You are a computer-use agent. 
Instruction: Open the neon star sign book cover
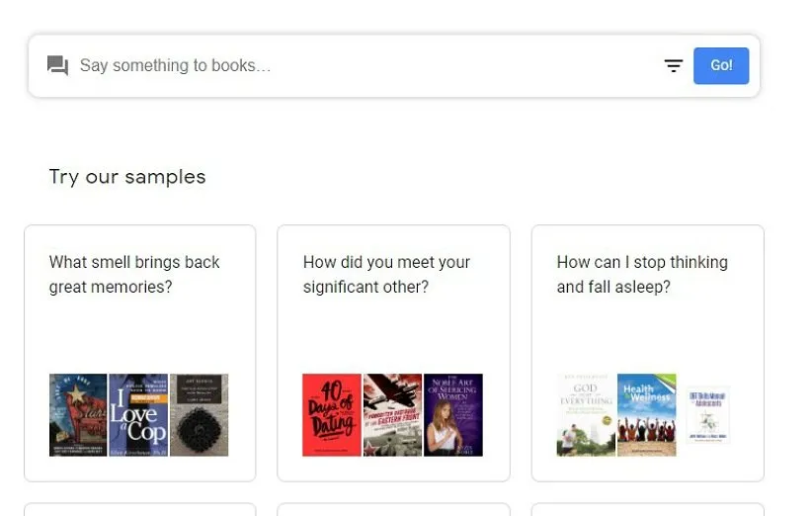click(78, 415)
